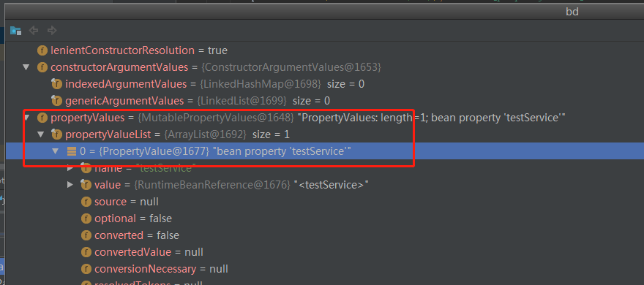
Task: Click the back navigation arrow icon
Action: point(34,31)
